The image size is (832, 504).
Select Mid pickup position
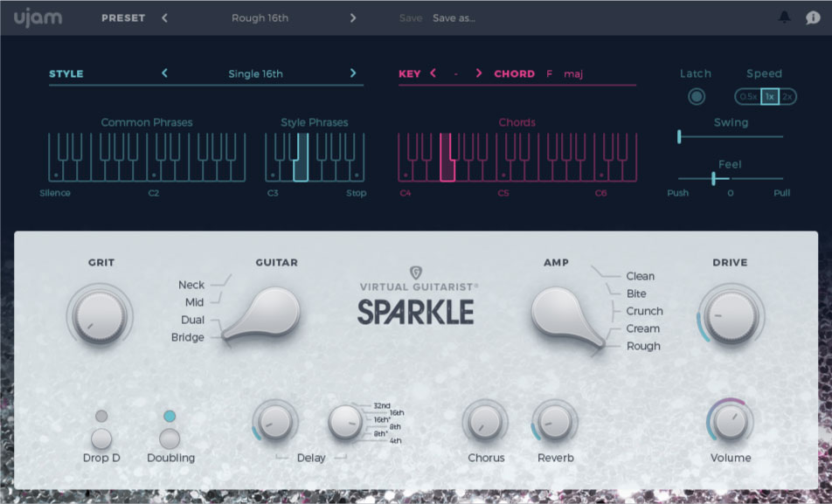point(194,302)
